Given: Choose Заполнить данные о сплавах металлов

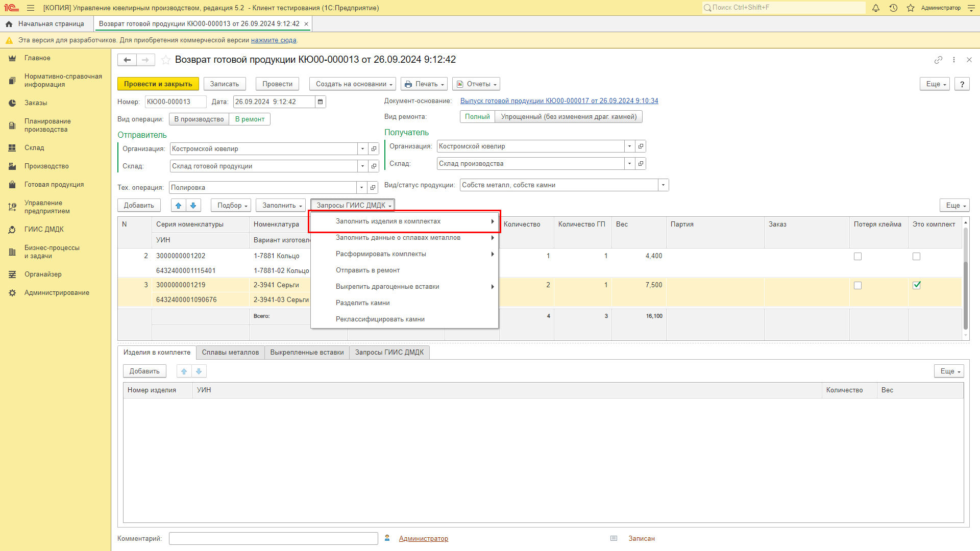Looking at the screenshot, I should [x=404, y=238].
